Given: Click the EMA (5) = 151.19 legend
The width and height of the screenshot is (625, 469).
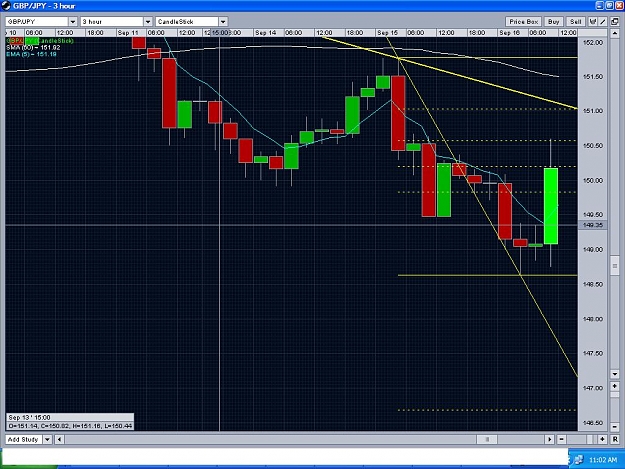Looking at the screenshot, I should (x=31, y=54).
